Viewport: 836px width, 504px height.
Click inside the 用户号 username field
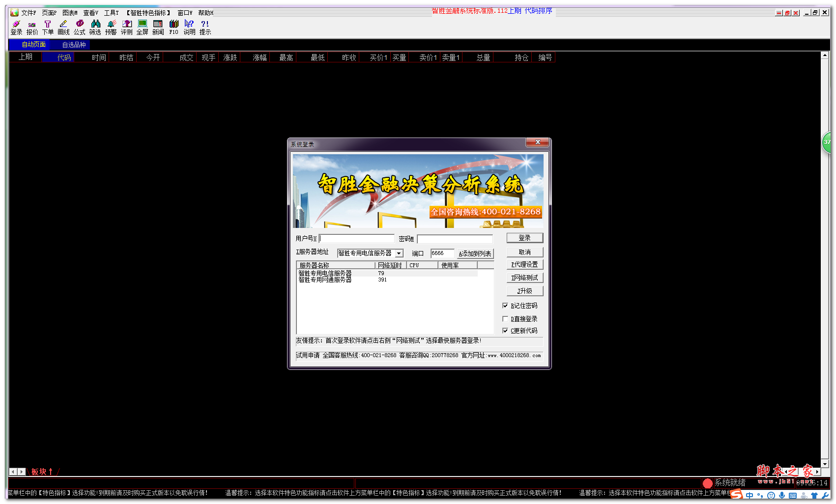tap(356, 238)
